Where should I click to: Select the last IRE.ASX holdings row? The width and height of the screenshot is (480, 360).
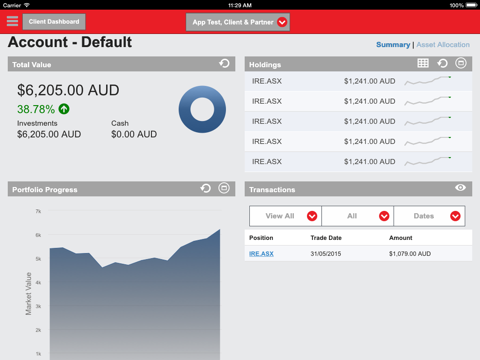point(358,162)
